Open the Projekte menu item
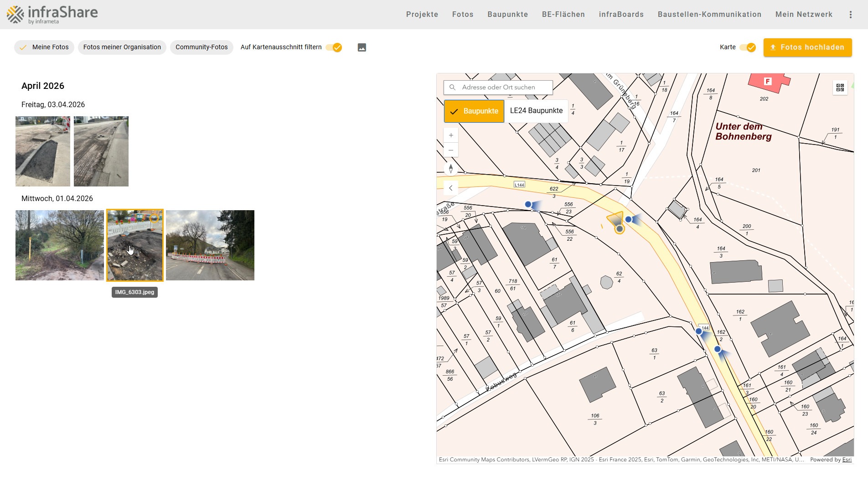The width and height of the screenshot is (868, 486). pyautogui.click(x=422, y=15)
